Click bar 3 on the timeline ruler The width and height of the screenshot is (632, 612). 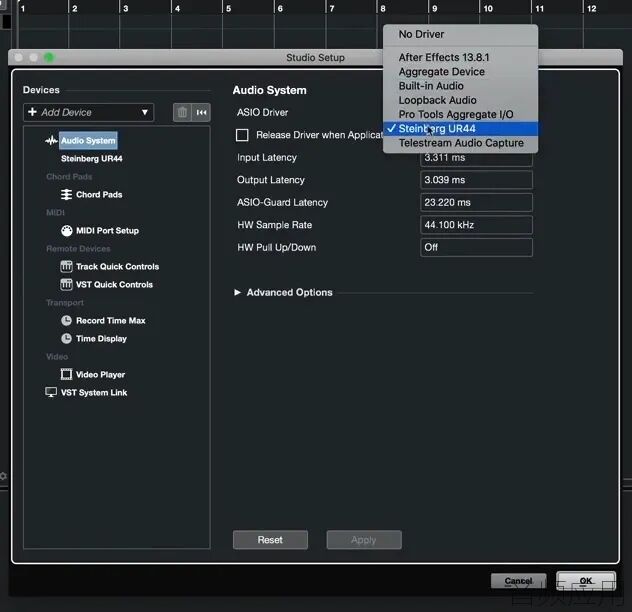coord(126,8)
